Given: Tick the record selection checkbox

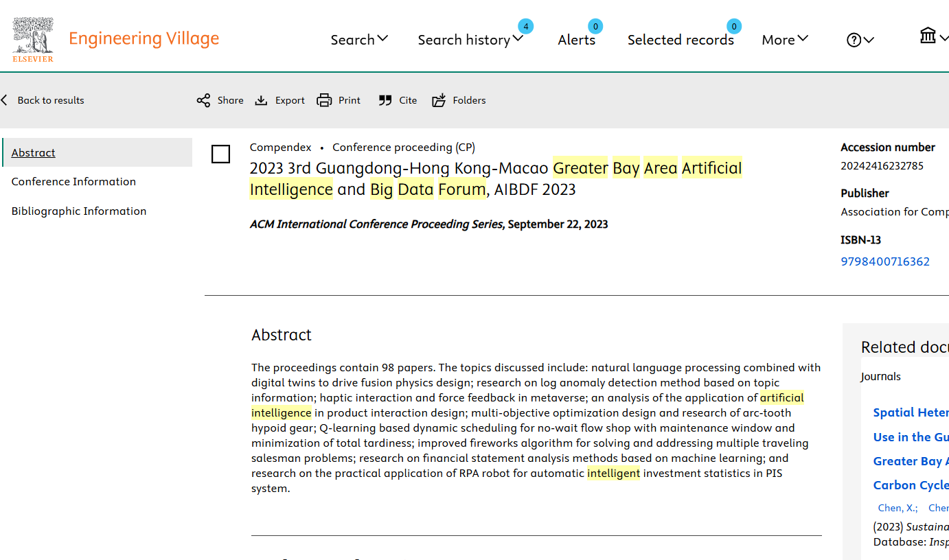Looking at the screenshot, I should coord(220,154).
